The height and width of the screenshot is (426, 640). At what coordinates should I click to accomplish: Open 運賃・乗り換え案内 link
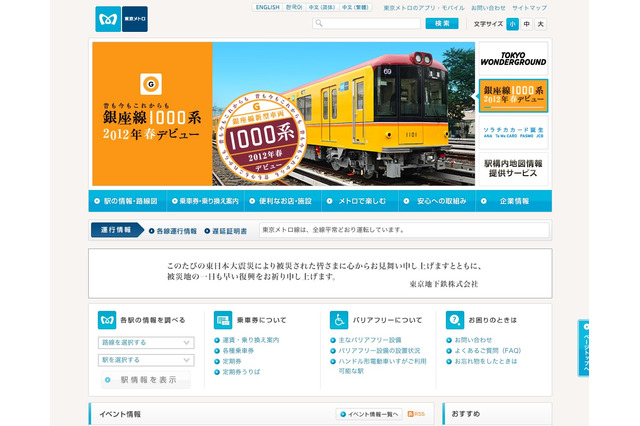[251, 340]
